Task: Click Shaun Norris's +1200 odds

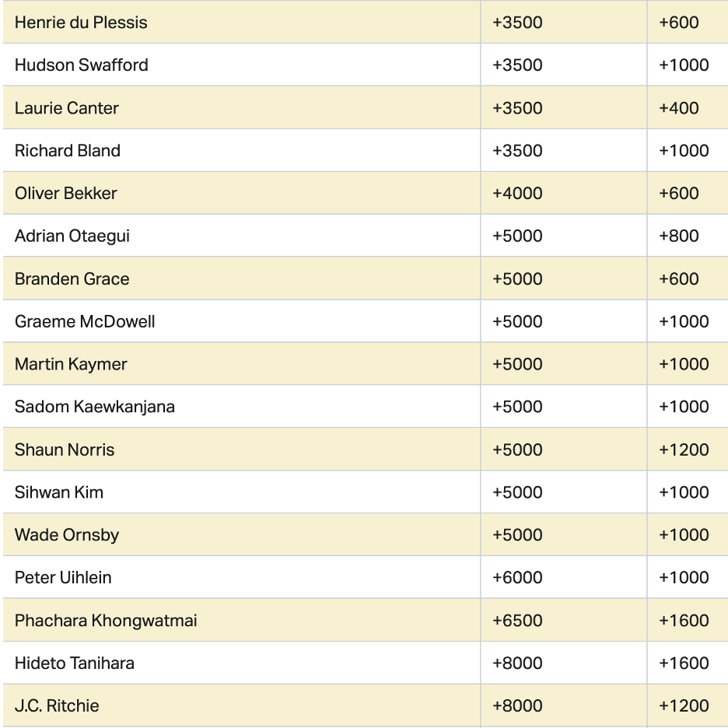Action: click(x=684, y=450)
